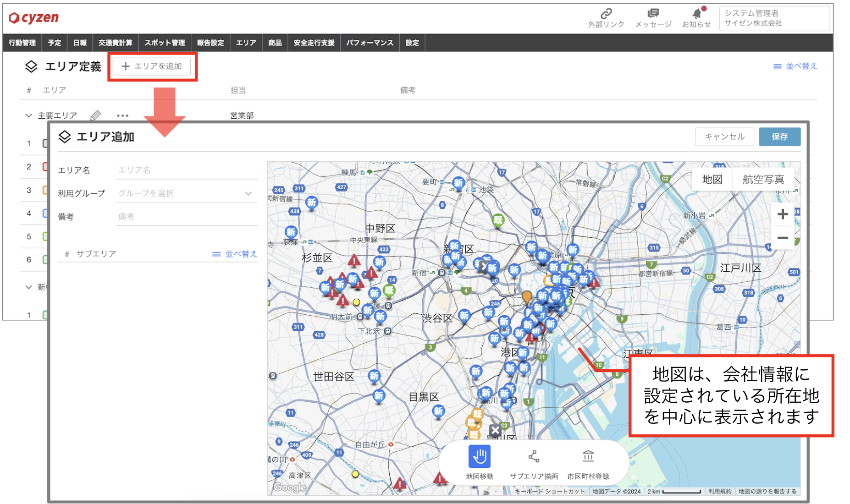Zoom out the map with minus

point(783,238)
